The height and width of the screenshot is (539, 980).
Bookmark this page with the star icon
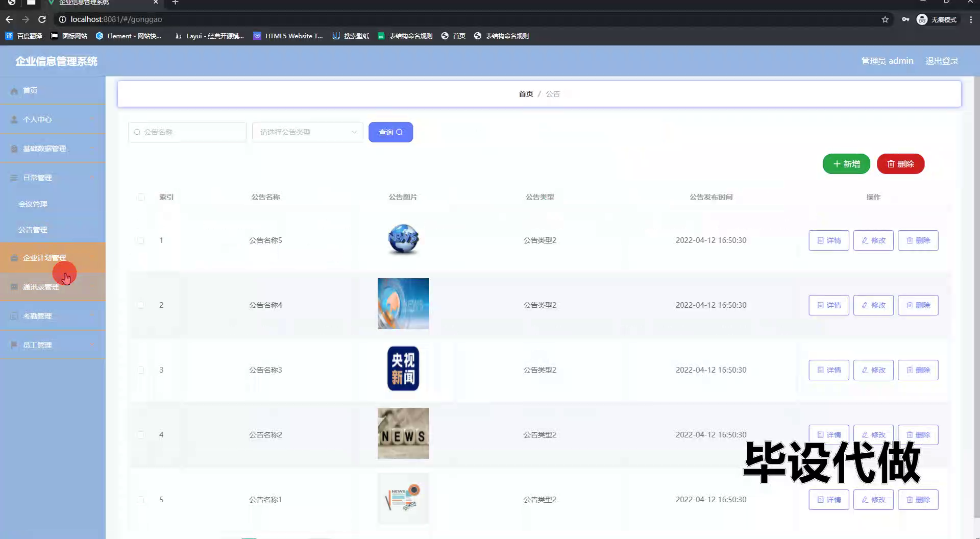pos(885,19)
